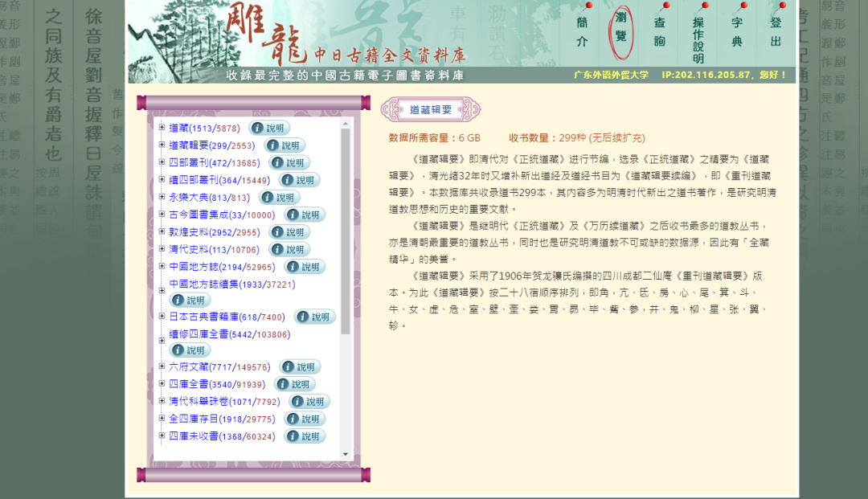Show 說明 for 清代科舉硃卷
The width and height of the screenshot is (868, 499).
click(x=309, y=402)
